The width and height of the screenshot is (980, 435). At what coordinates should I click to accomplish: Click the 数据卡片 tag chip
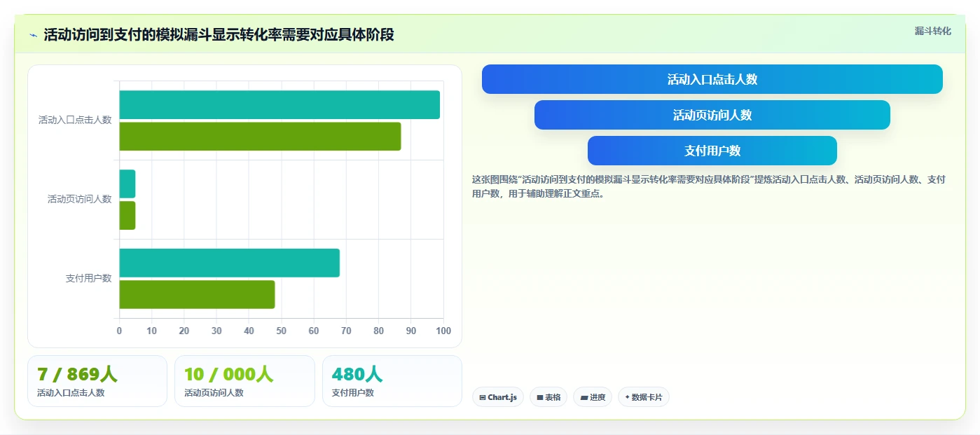click(x=644, y=397)
